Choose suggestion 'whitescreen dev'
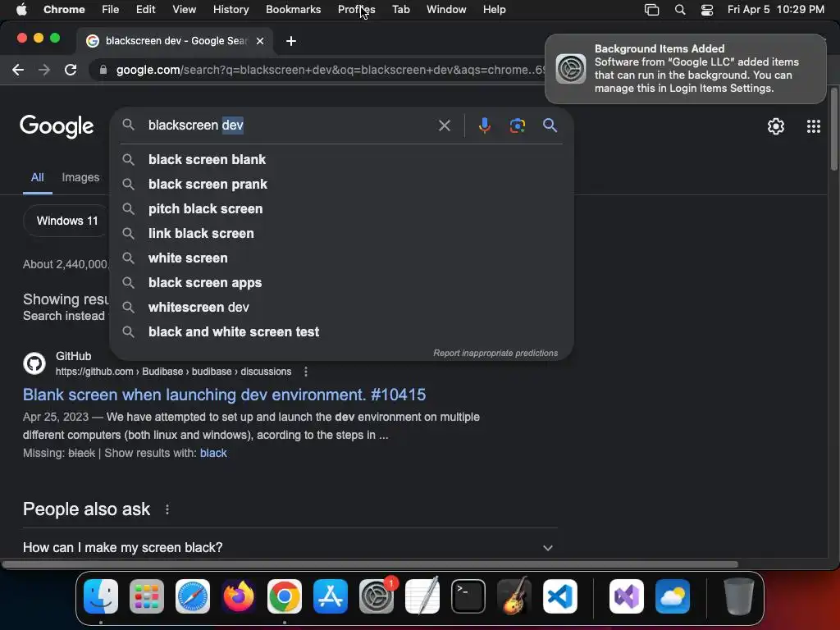The image size is (840, 630). click(x=341, y=308)
